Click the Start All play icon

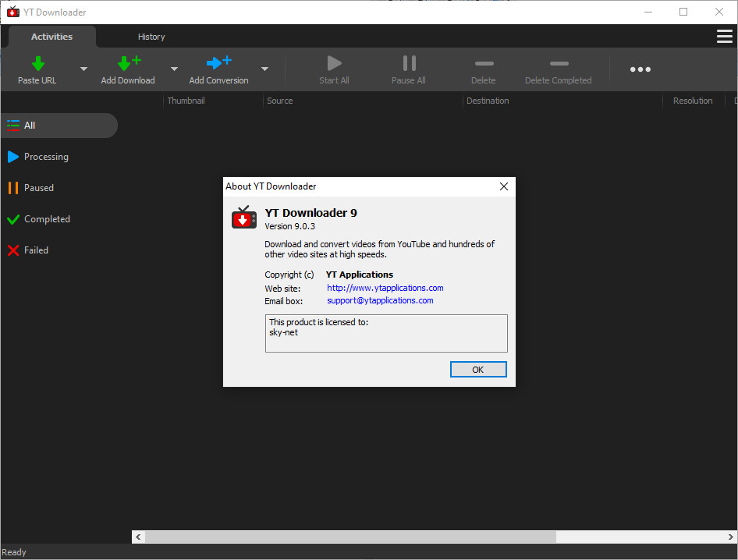pos(334,63)
